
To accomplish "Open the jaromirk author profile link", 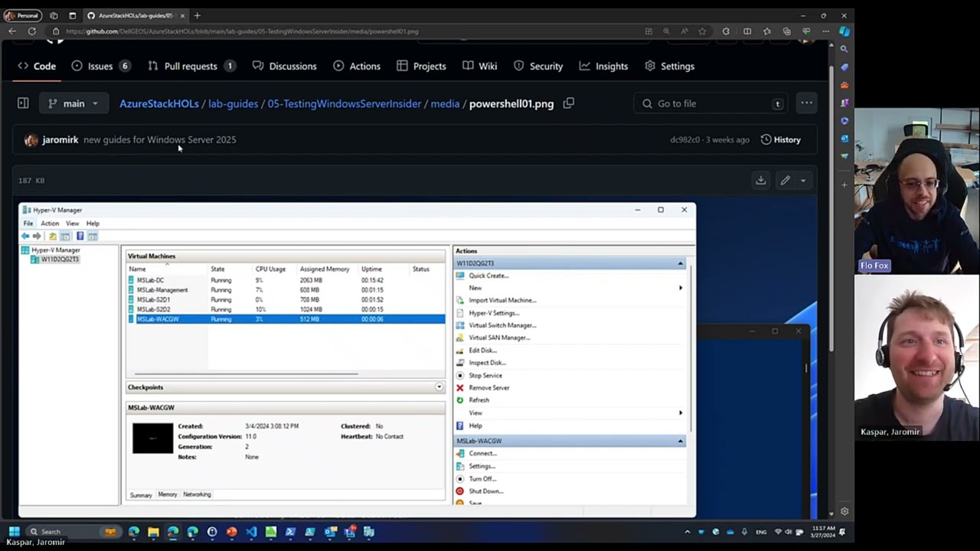I will (60, 140).
